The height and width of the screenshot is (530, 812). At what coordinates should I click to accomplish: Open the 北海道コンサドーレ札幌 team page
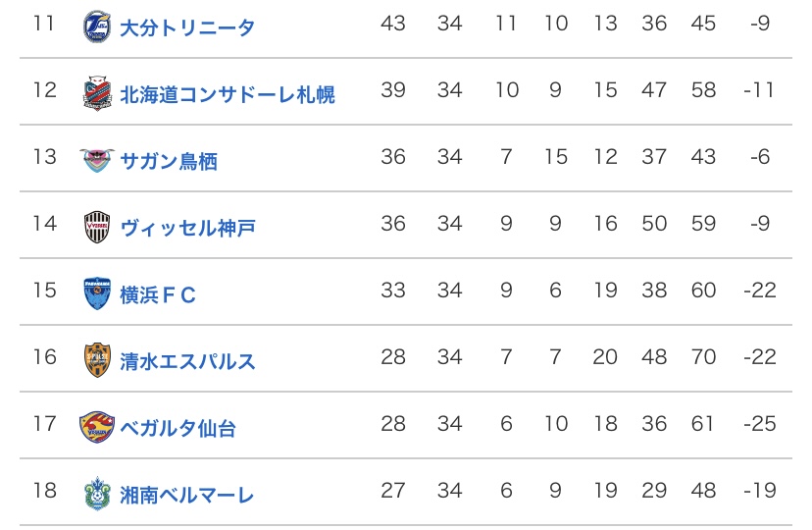[227, 94]
